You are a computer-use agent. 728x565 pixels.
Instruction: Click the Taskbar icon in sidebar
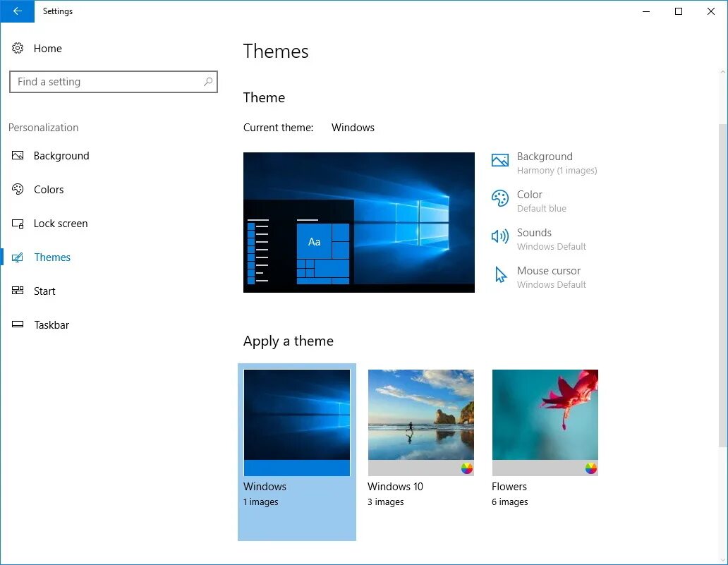(x=18, y=324)
